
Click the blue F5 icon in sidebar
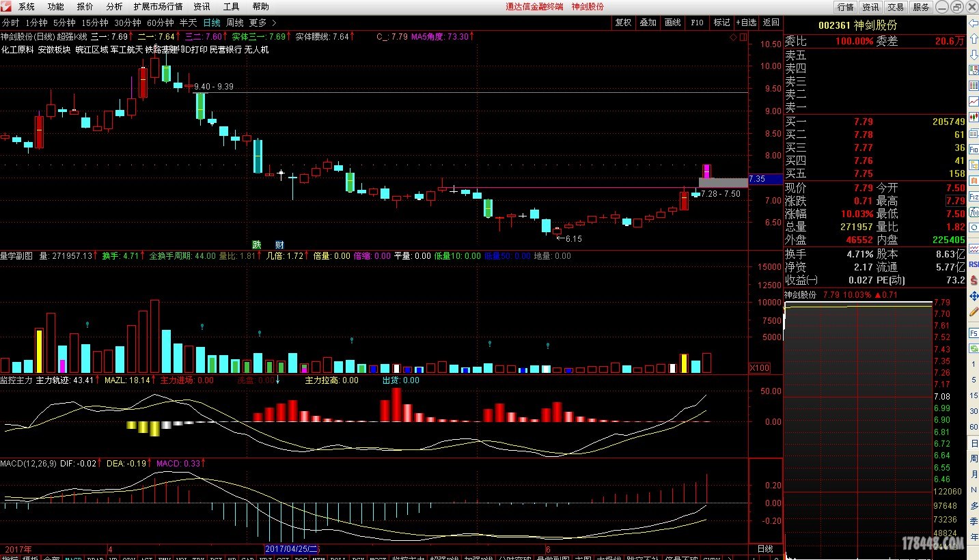[973, 333]
